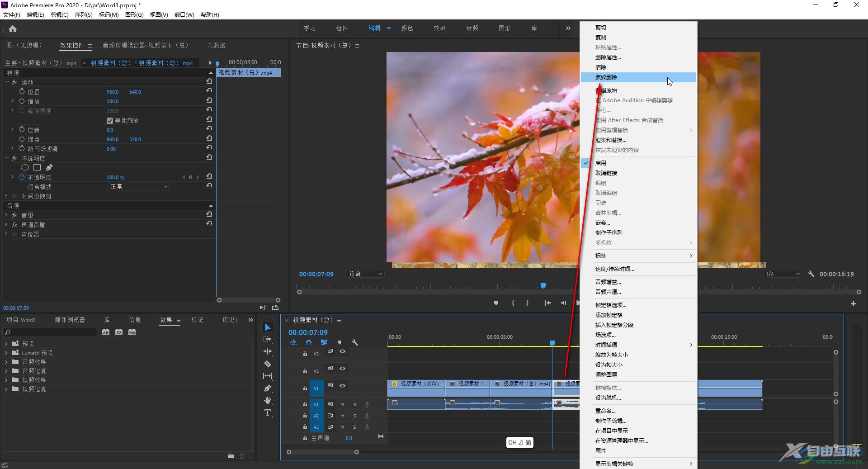
Task: Select the Track Select Forward tool
Action: (268, 339)
